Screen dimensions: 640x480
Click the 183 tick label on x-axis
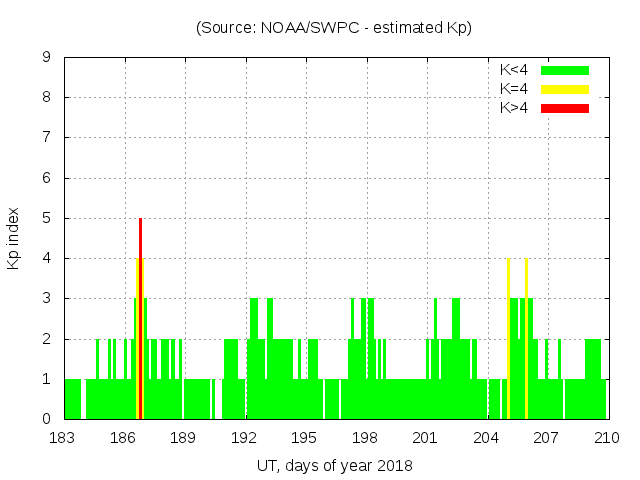tap(64, 438)
